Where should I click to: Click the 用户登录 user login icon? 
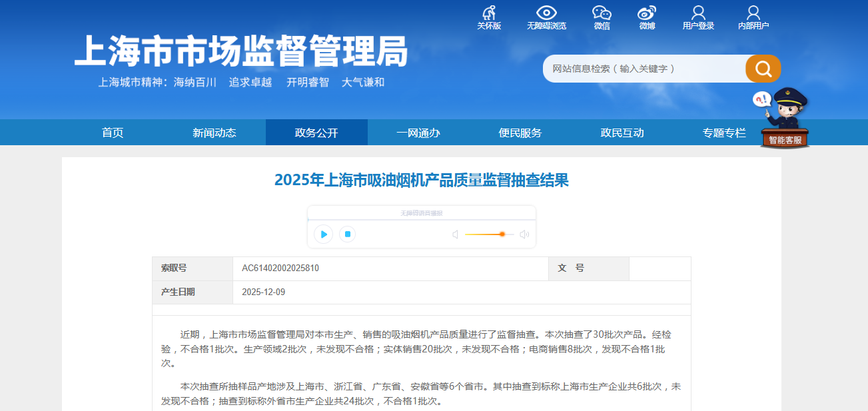point(698,13)
